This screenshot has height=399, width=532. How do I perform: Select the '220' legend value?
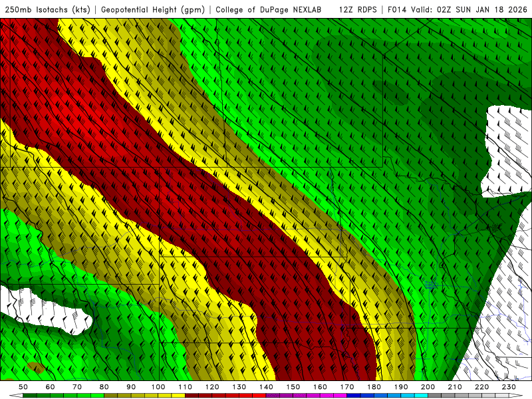[x=481, y=387]
